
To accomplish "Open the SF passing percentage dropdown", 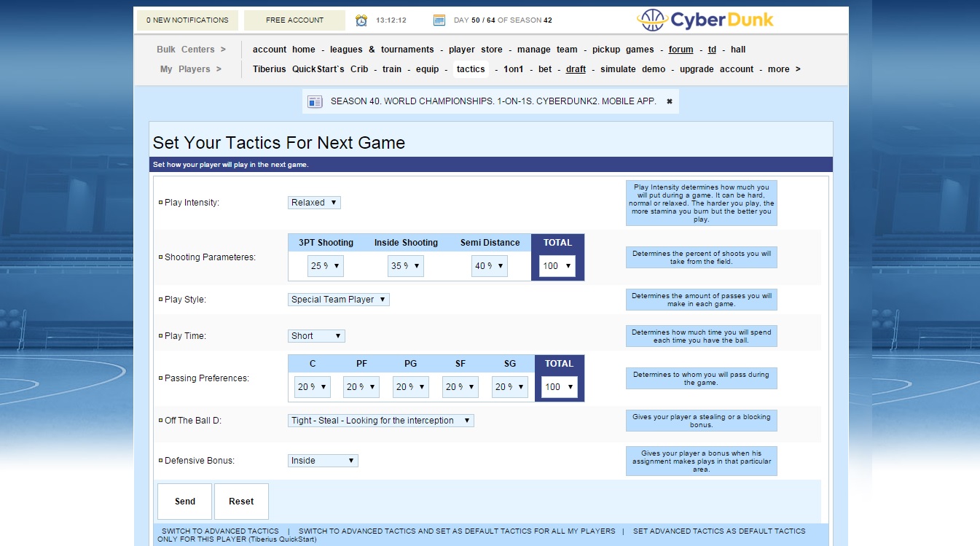I will (460, 387).
